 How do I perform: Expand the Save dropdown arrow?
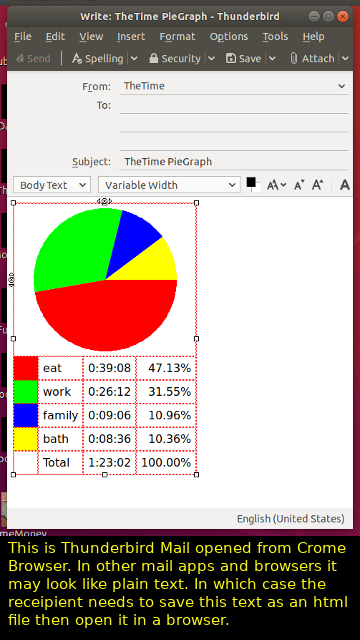(x=272, y=58)
